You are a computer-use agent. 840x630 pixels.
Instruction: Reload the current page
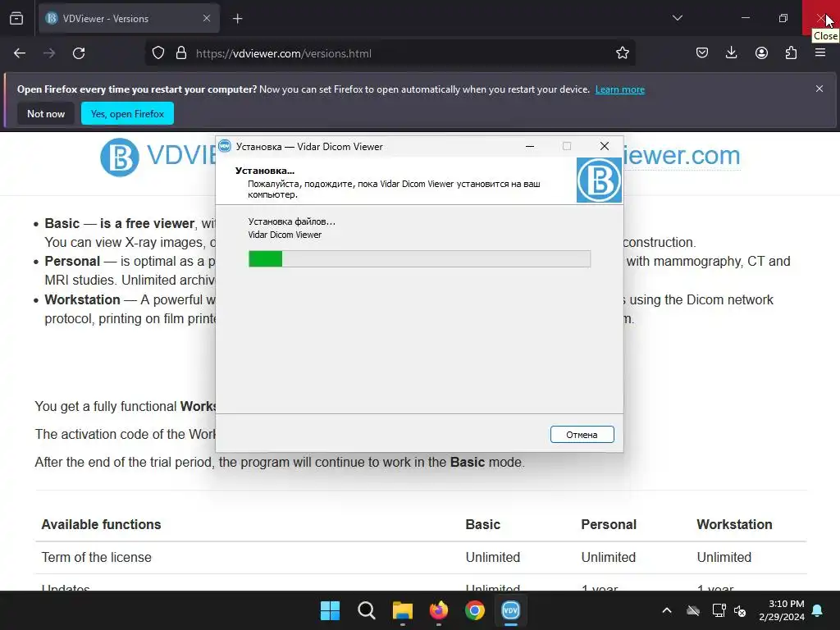click(x=79, y=53)
